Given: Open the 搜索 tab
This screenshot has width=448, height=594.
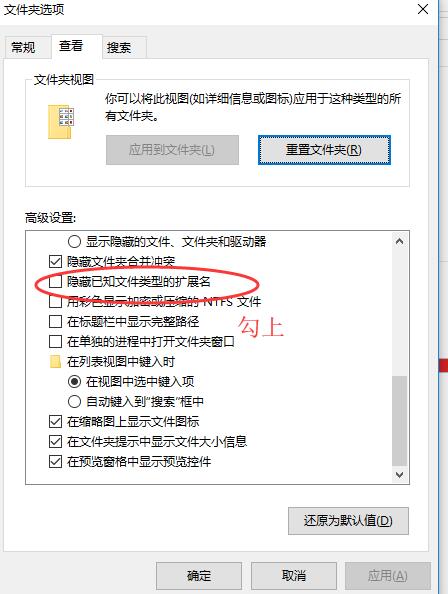Looking at the screenshot, I should [119, 47].
